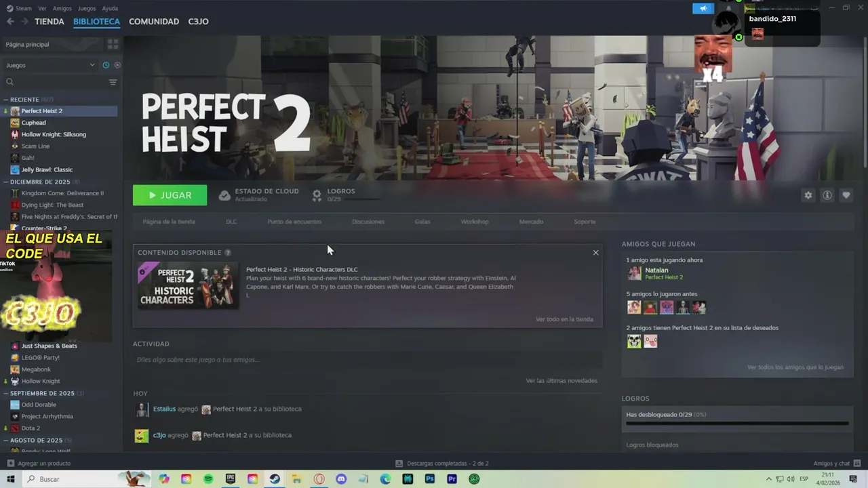Toggle favorite heart for Perfect Heist 2
This screenshot has height=488, width=868.
846,195
